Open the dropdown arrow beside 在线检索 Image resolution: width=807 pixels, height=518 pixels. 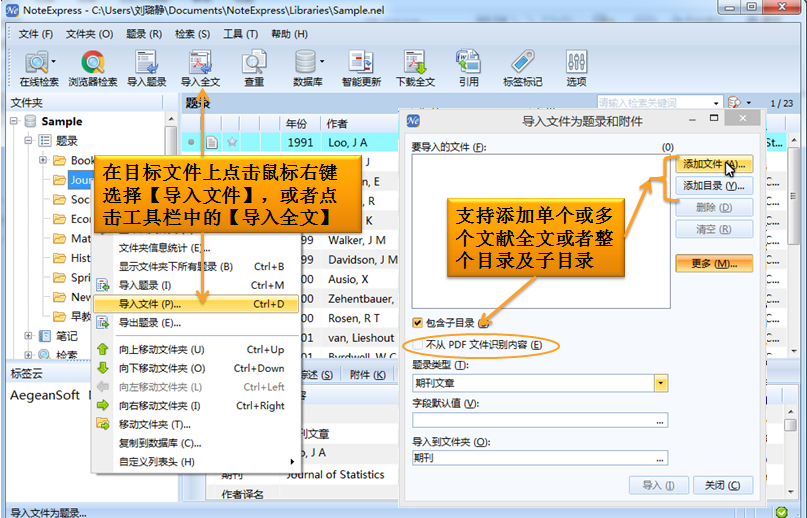point(54,61)
